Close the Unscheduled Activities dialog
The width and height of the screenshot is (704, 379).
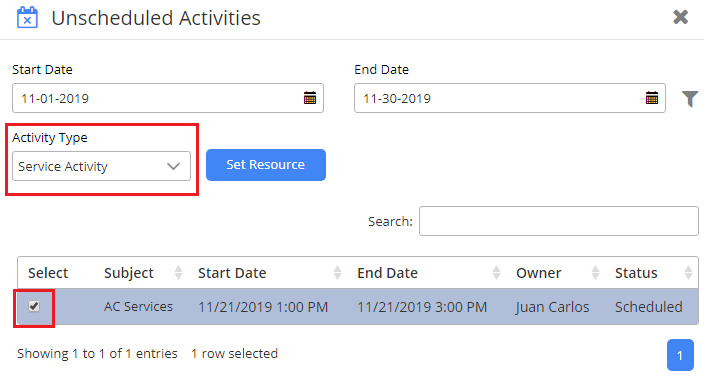pyautogui.click(x=681, y=17)
